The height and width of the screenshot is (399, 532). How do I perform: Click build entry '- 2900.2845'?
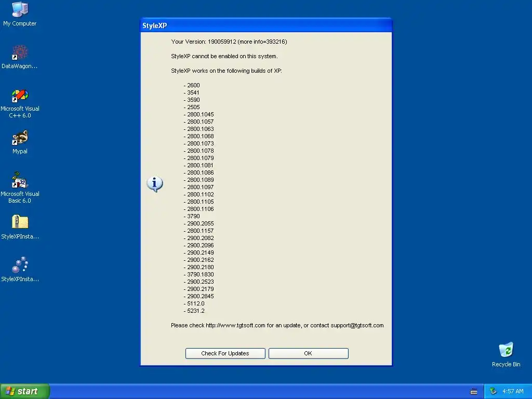click(199, 296)
